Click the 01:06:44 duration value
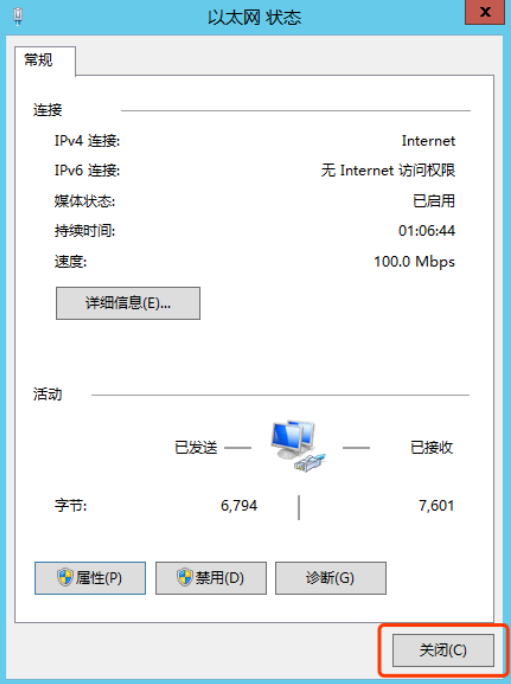This screenshot has width=511, height=684. 427,231
